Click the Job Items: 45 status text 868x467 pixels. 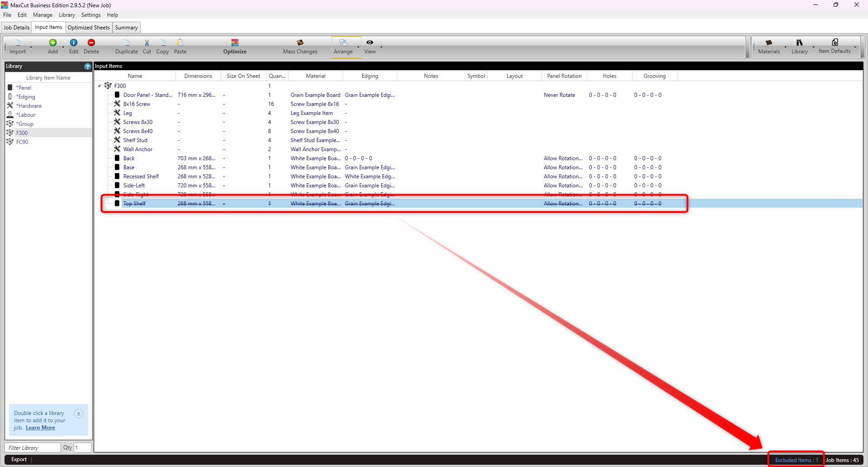pyautogui.click(x=842, y=460)
